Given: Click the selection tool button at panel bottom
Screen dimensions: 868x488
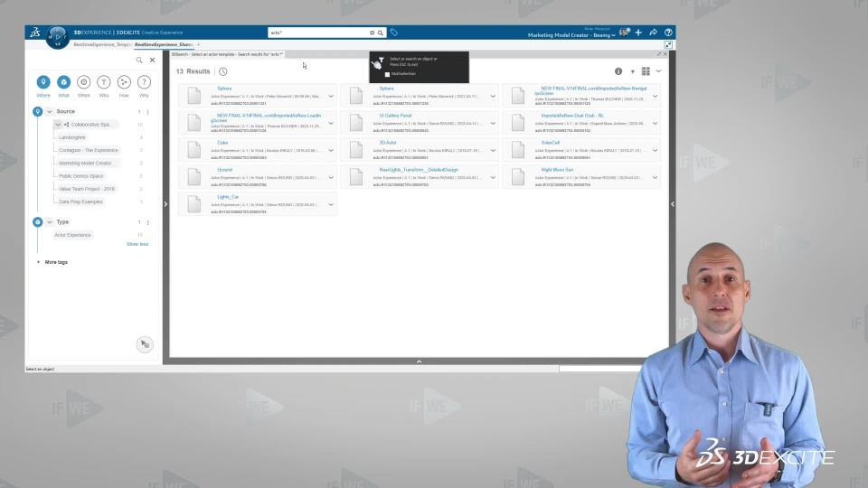Looking at the screenshot, I should [x=145, y=344].
